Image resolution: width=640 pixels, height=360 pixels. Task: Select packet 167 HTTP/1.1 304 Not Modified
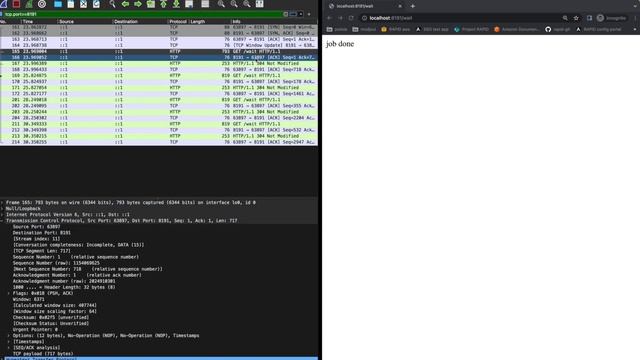[x=159, y=64]
